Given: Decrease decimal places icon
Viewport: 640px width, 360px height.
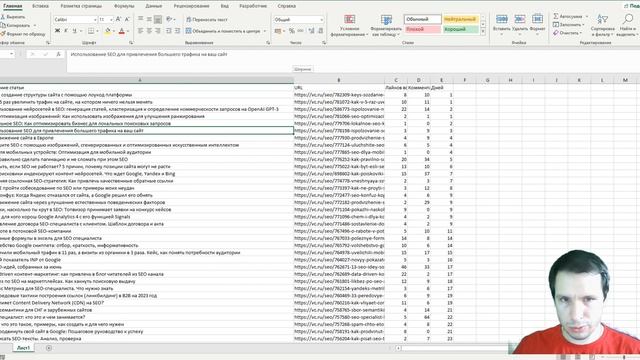Looking at the screenshot, I should point(321,31).
